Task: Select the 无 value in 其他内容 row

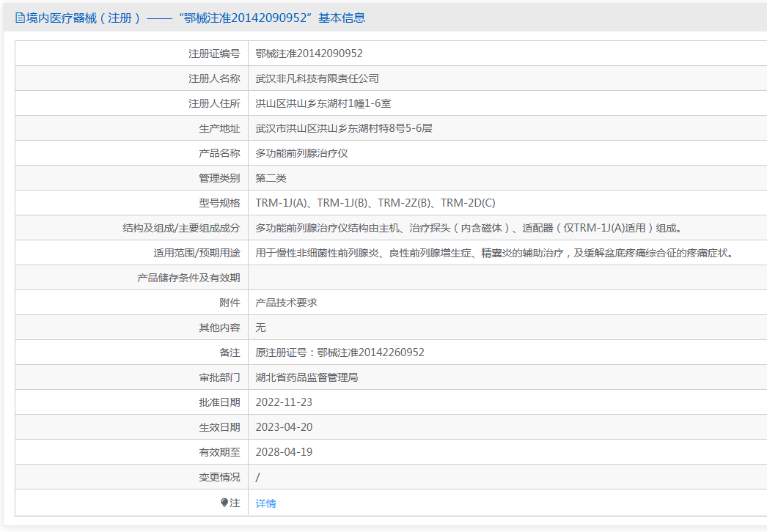Action: pos(261,328)
